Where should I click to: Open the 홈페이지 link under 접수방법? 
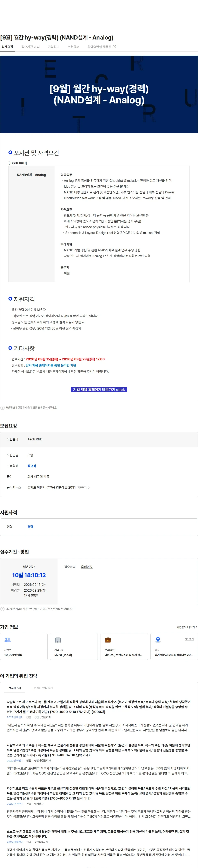tap(87, 567)
